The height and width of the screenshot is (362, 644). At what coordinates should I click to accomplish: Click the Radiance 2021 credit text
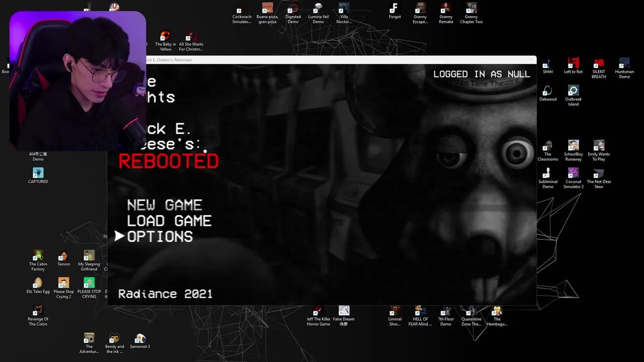(165, 294)
